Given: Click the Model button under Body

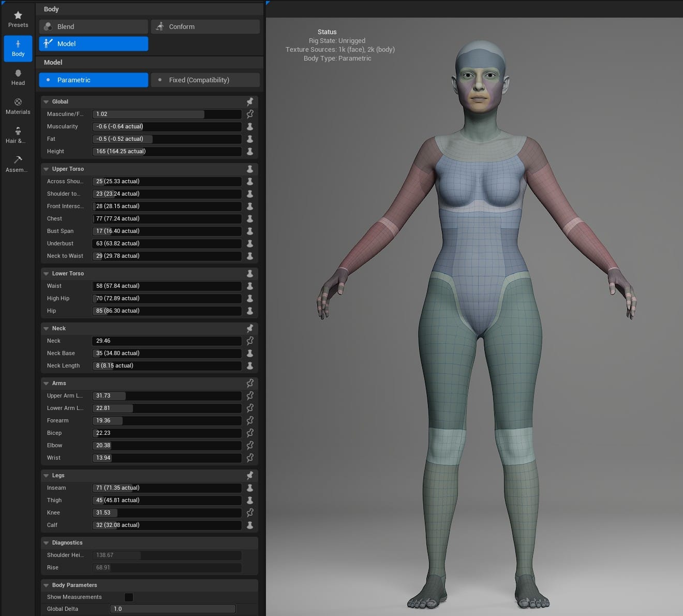Looking at the screenshot, I should pyautogui.click(x=94, y=43).
